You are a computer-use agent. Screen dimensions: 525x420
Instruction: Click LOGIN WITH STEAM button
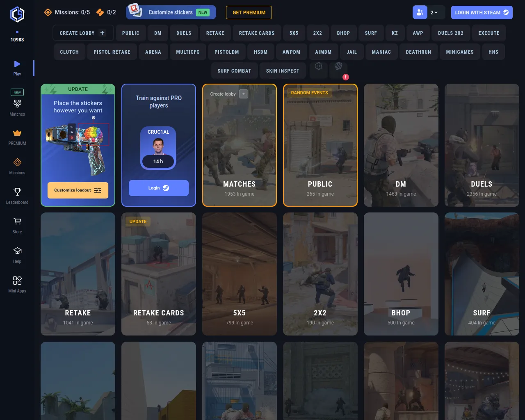pos(482,12)
